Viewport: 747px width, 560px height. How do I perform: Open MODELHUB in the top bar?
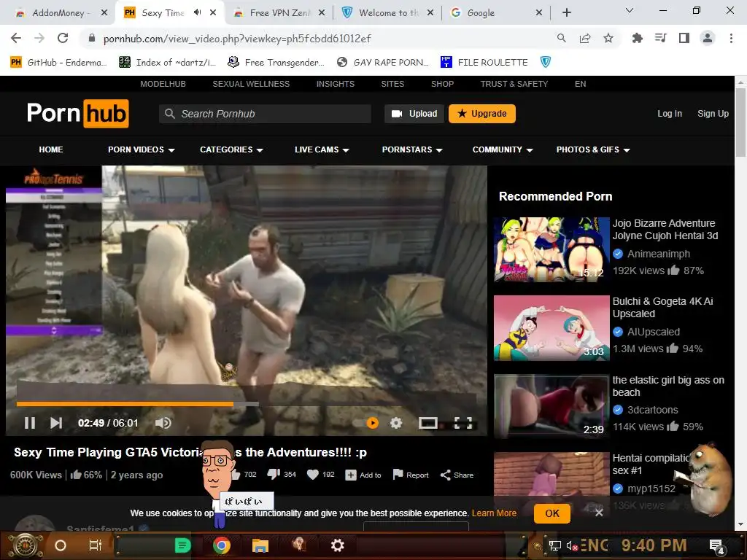(x=163, y=84)
